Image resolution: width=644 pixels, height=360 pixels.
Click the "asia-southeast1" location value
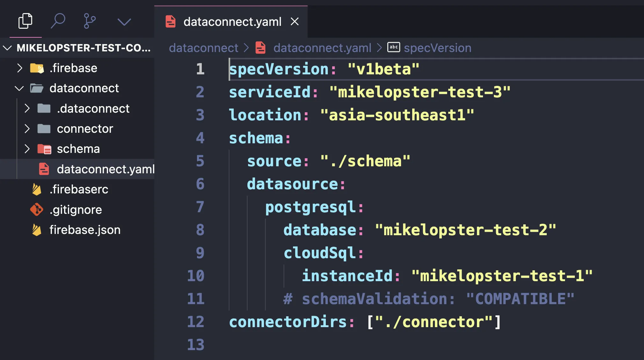pyautogui.click(x=397, y=115)
